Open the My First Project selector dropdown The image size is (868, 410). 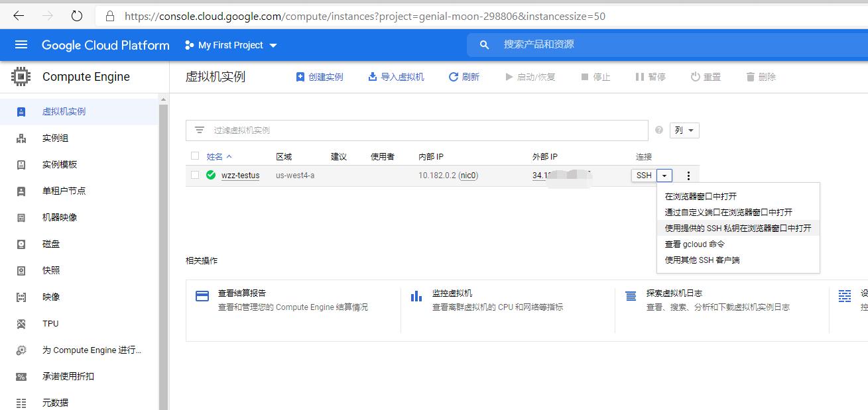click(x=231, y=45)
